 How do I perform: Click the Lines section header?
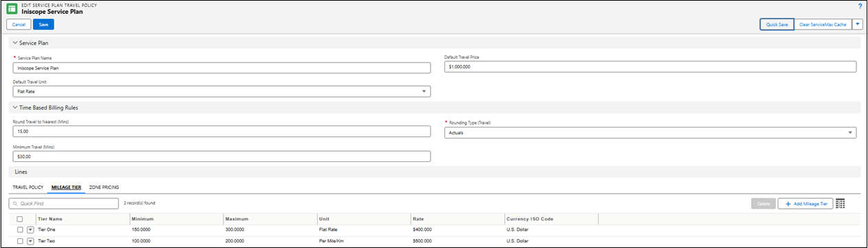(x=434, y=172)
